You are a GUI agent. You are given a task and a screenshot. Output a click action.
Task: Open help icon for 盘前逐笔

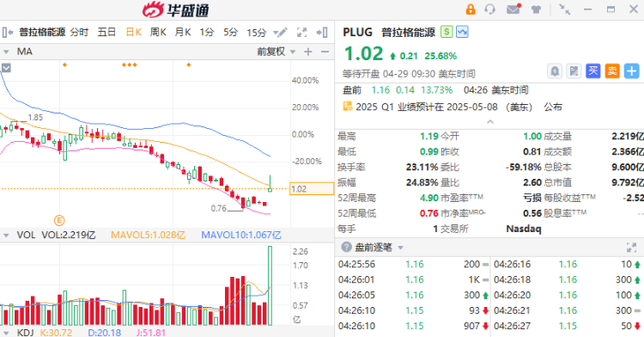[346, 247]
